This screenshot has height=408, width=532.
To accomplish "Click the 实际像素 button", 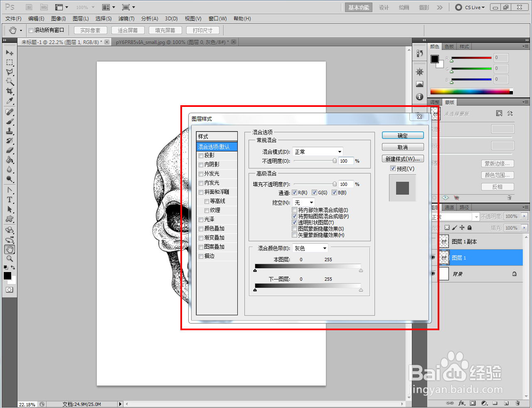I will (91, 30).
